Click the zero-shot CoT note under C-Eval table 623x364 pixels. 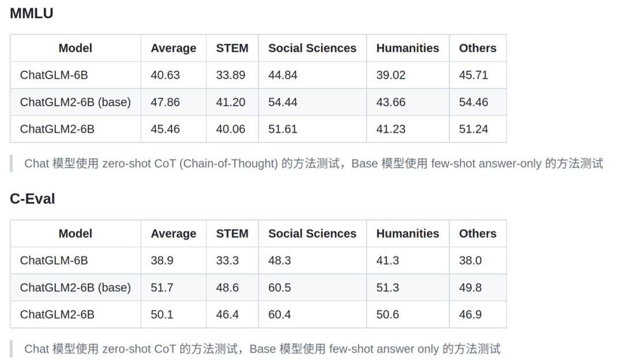(x=262, y=349)
